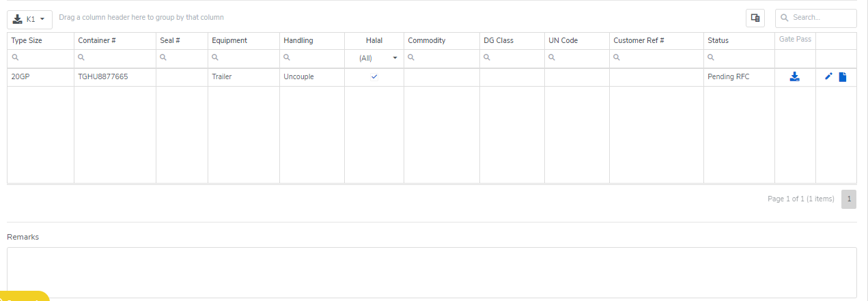
Task: Select the TGHU8877665 container cell
Action: 103,77
